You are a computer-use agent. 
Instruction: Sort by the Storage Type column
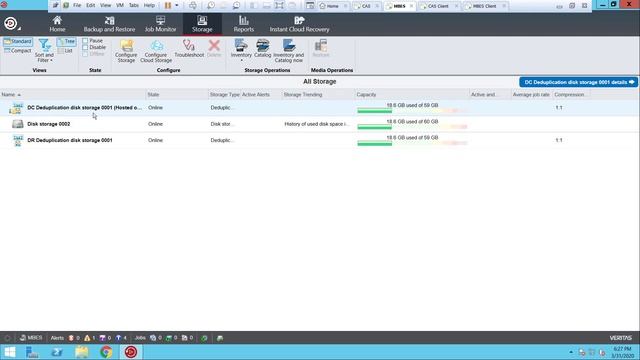(224, 95)
